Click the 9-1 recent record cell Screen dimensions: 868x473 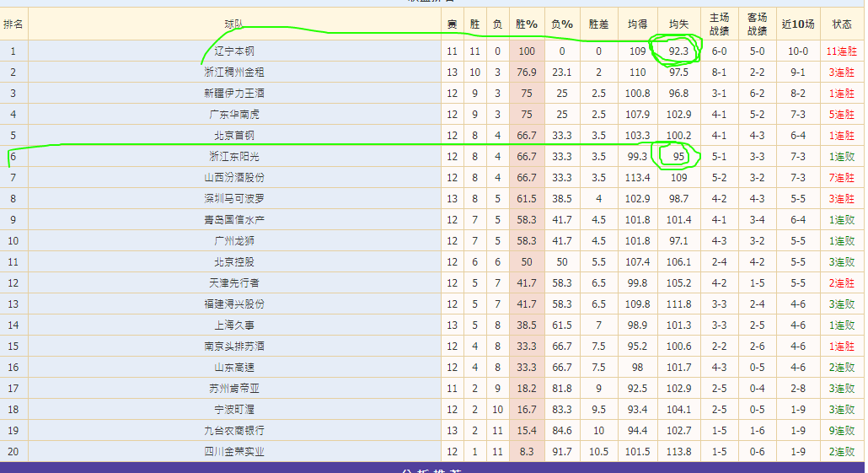798,72
